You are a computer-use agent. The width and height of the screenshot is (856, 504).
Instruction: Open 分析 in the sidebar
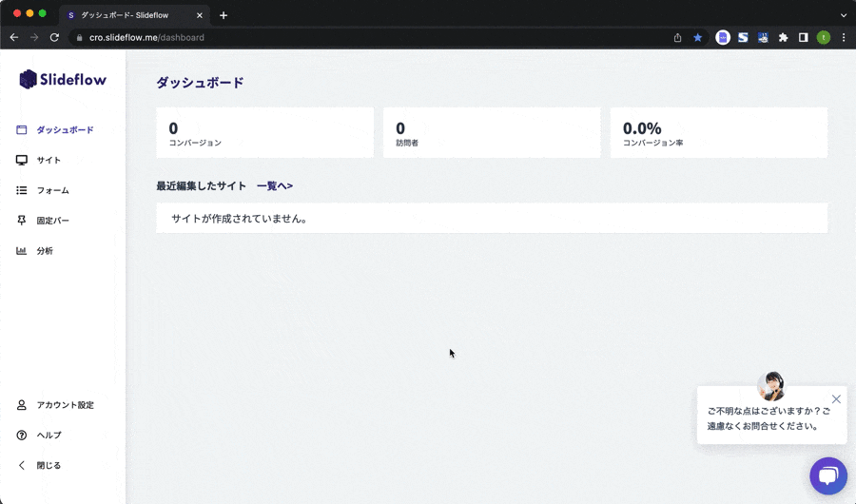(45, 251)
